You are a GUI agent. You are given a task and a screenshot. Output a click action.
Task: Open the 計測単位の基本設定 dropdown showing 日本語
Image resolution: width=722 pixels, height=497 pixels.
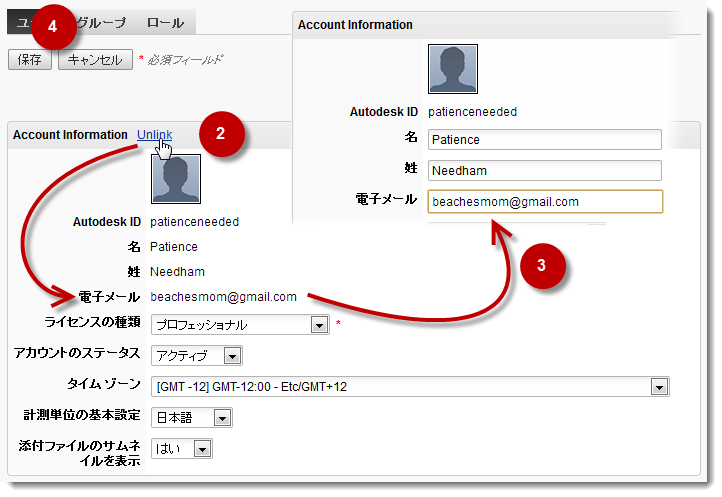[192, 418]
